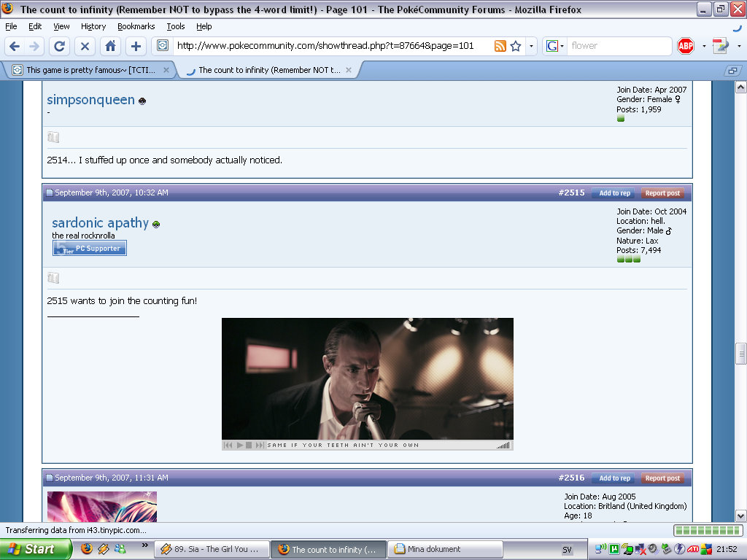Open post #2515 permalink
This screenshot has height=560, width=747.
[x=571, y=192]
